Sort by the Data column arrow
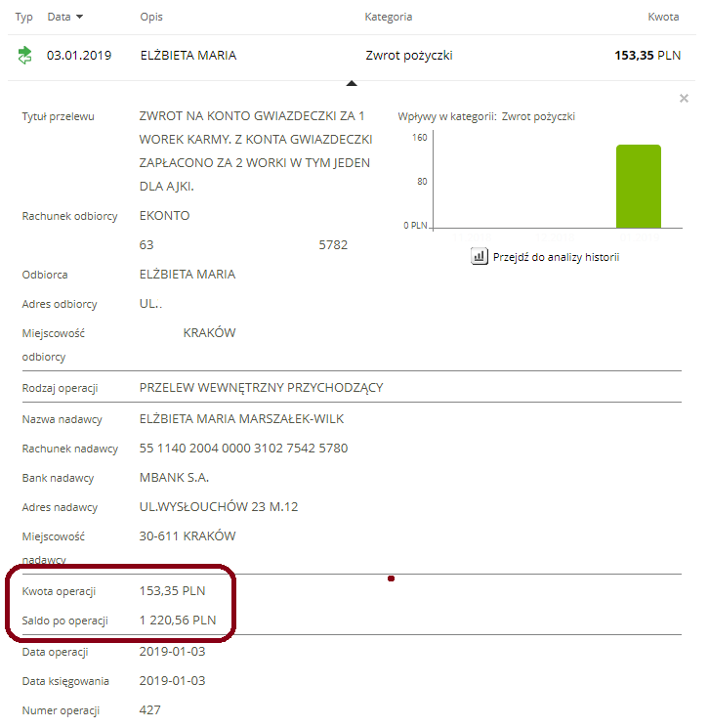The height and width of the screenshot is (728, 709). coord(79,17)
